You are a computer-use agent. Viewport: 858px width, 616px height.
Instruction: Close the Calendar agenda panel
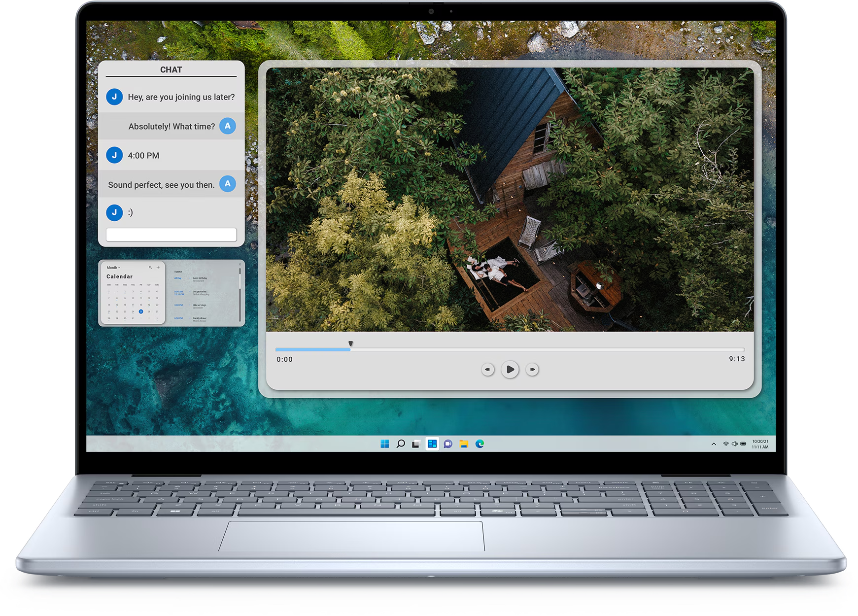pos(240,265)
